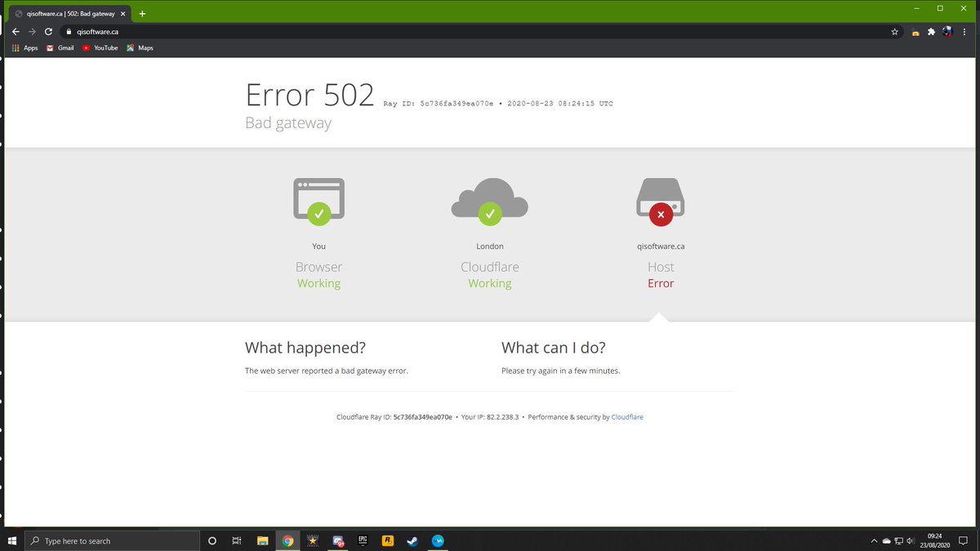Open File Explorer from taskbar

point(263,540)
